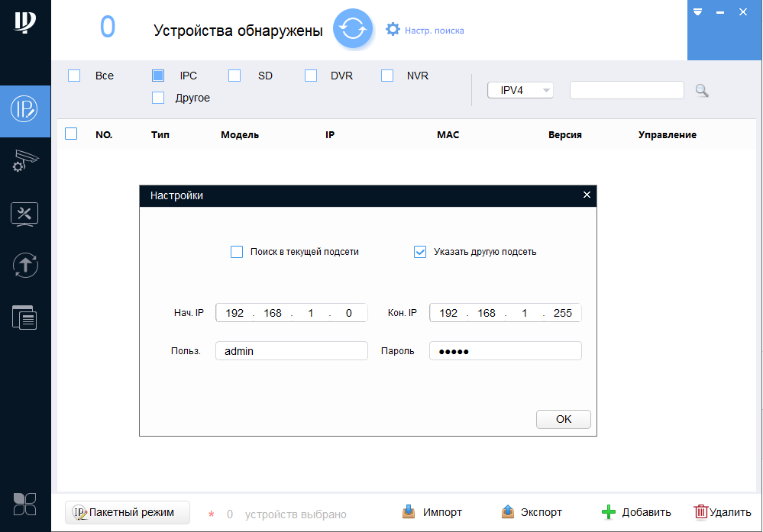Click the 'Пакетный режим' button
The width and height of the screenshot is (763, 532).
(128, 512)
